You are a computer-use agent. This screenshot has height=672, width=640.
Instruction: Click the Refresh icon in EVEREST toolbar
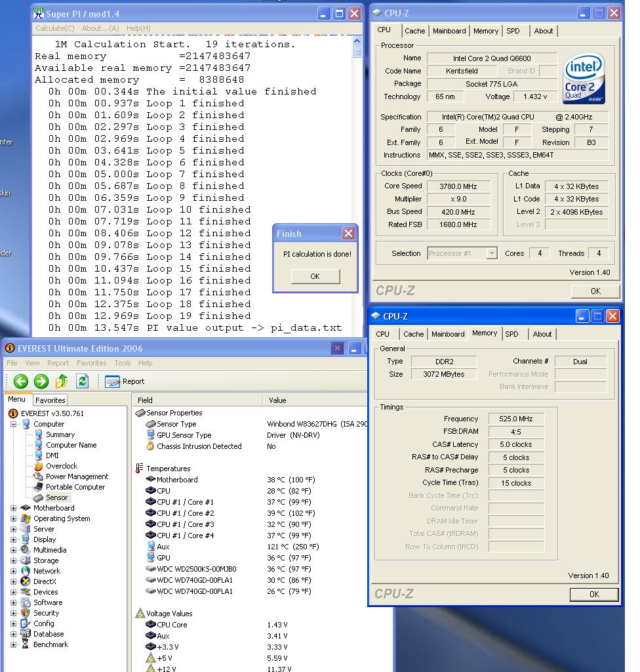click(x=82, y=381)
